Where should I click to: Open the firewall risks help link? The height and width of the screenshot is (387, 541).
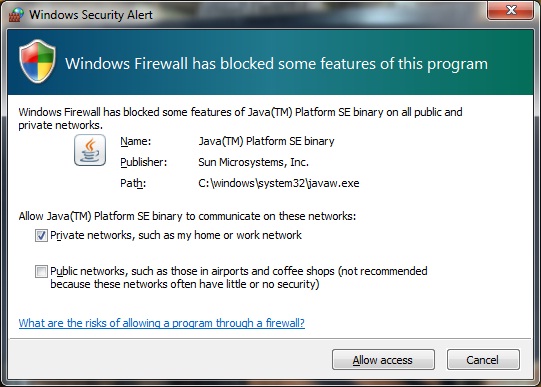[161, 323]
